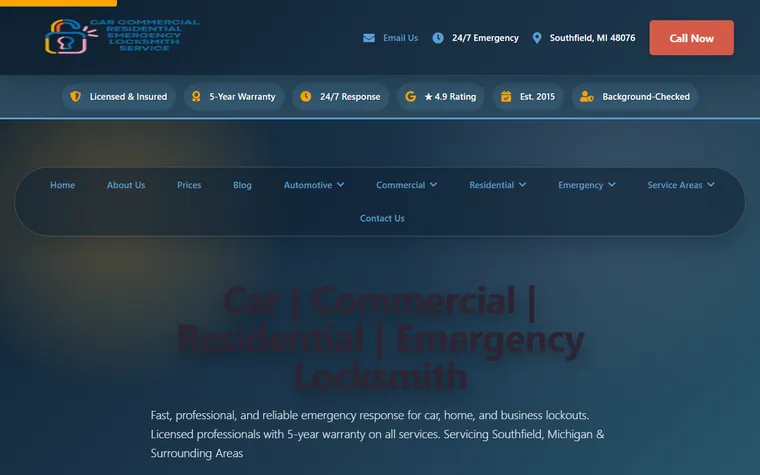This screenshot has width=760, height=475.
Task: Click the shield icon for Licensed & Insured
Action: point(76,96)
